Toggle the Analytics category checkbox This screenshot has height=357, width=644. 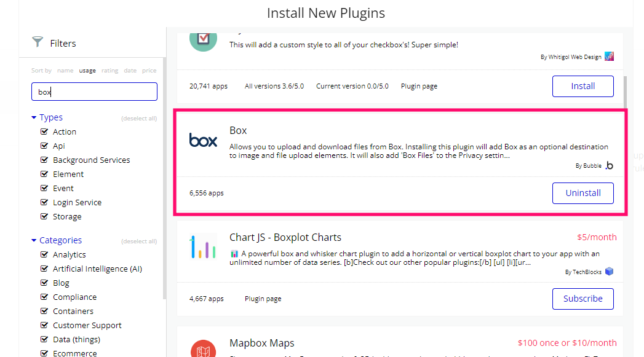click(x=44, y=254)
